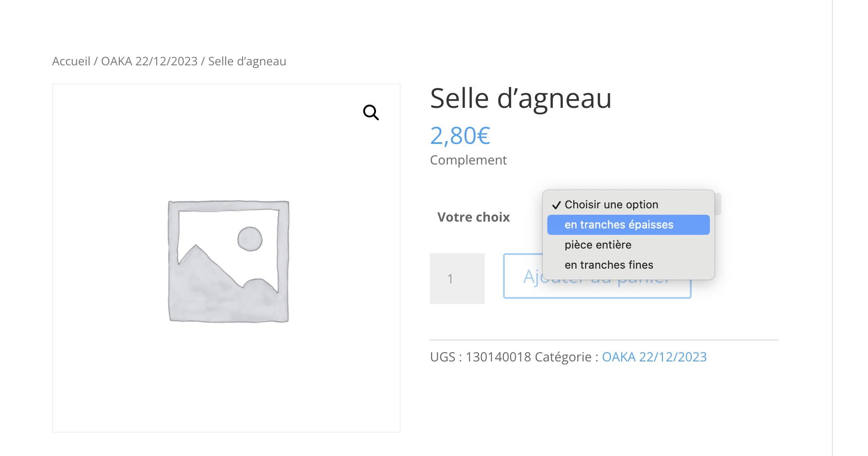The height and width of the screenshot is (456, 868).
Task: Click the Selle d'agneau product title heading
Action: coord(521,99)
